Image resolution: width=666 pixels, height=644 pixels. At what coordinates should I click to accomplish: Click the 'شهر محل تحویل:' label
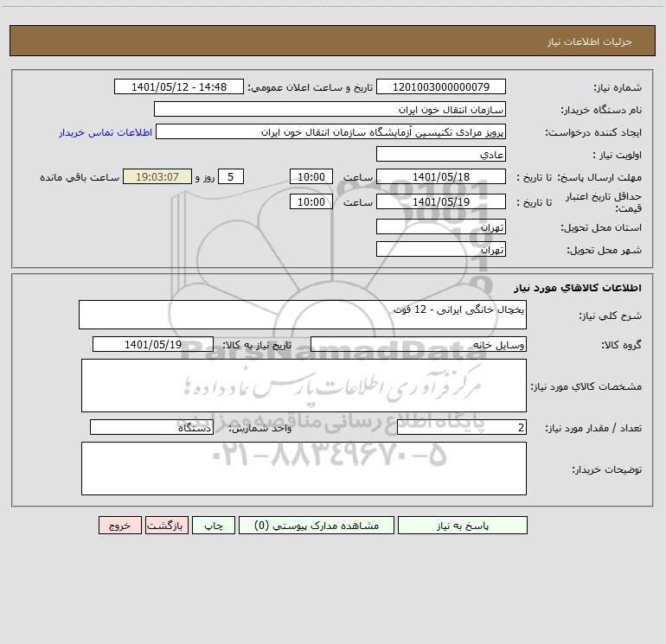point(605,251)
